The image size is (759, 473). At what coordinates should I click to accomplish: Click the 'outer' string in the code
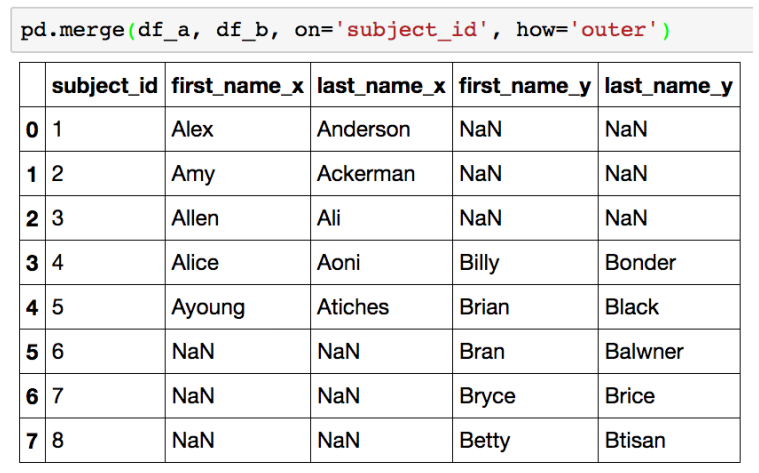pyautogui.click(x=613, y=30)
